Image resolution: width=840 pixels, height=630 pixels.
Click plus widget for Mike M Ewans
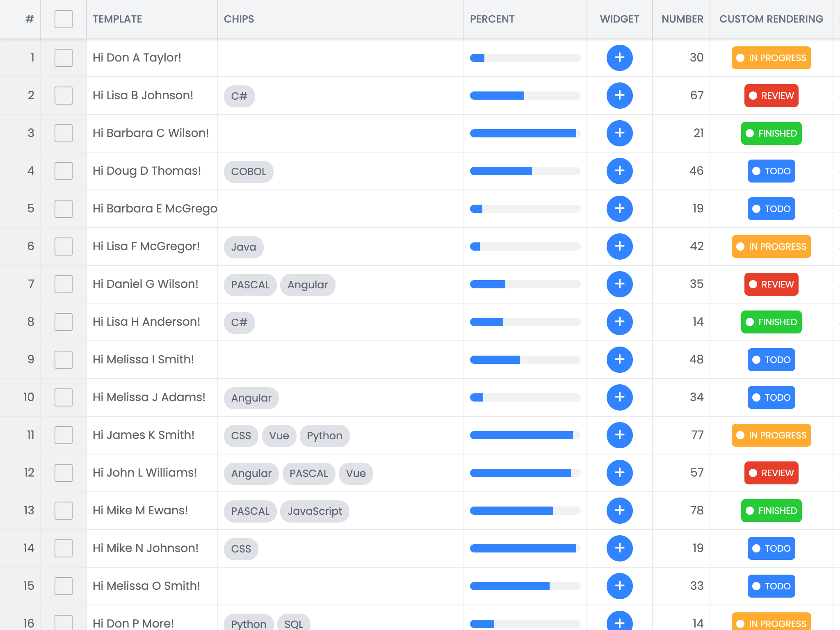(619, 511)
